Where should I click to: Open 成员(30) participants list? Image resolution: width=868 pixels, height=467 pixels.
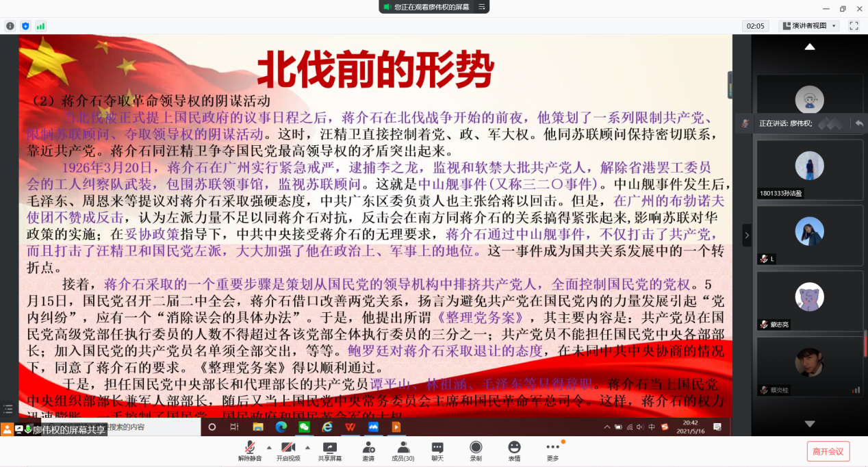click(403, 451)
